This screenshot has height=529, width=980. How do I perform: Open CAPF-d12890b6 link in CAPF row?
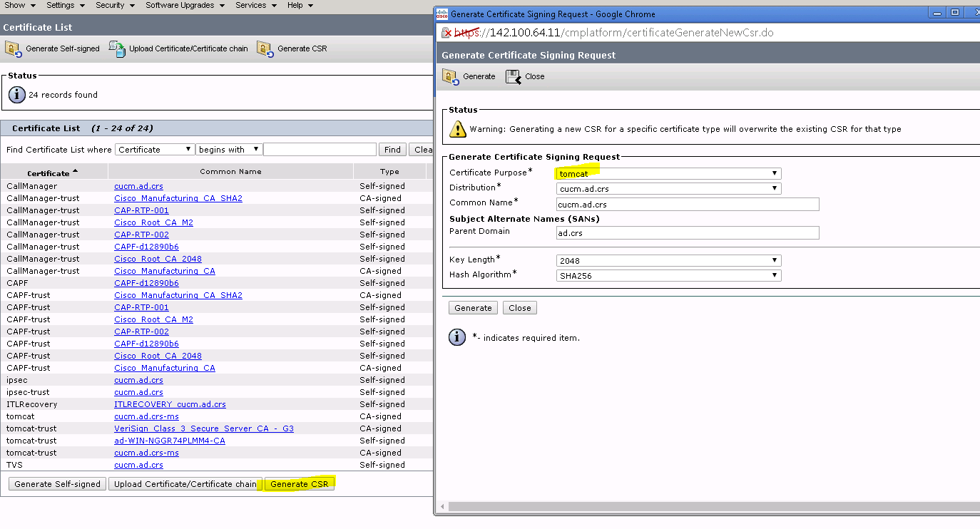[x=146, y=283]
